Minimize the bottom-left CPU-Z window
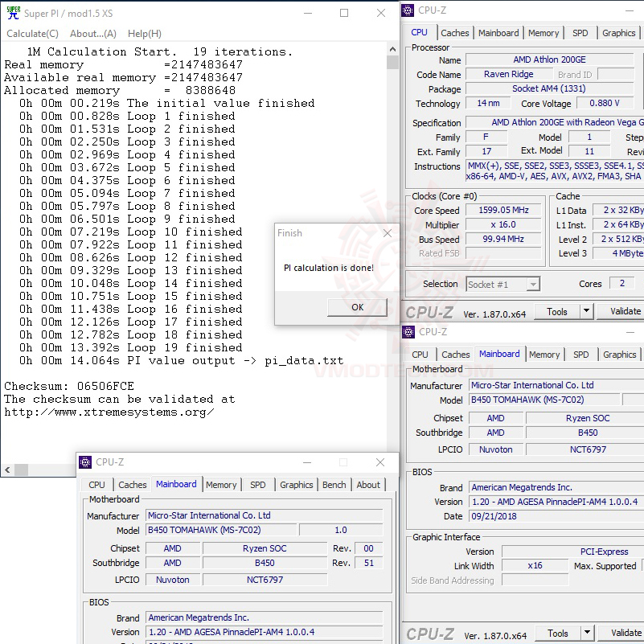This screenshot has width=644, height=644. [x=307, y=462]
